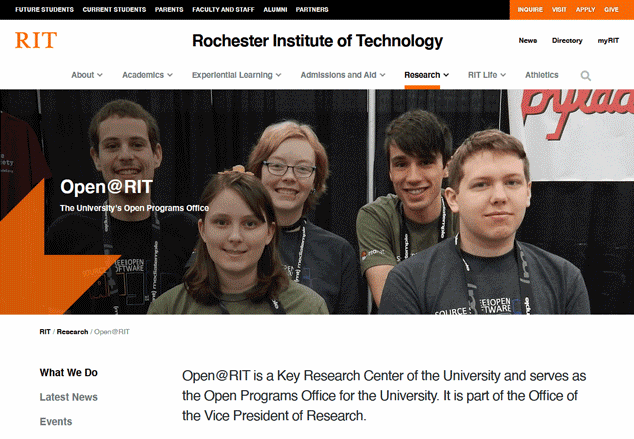
Task: Click the Research breadcrumb link
Action: coord(72,332)
